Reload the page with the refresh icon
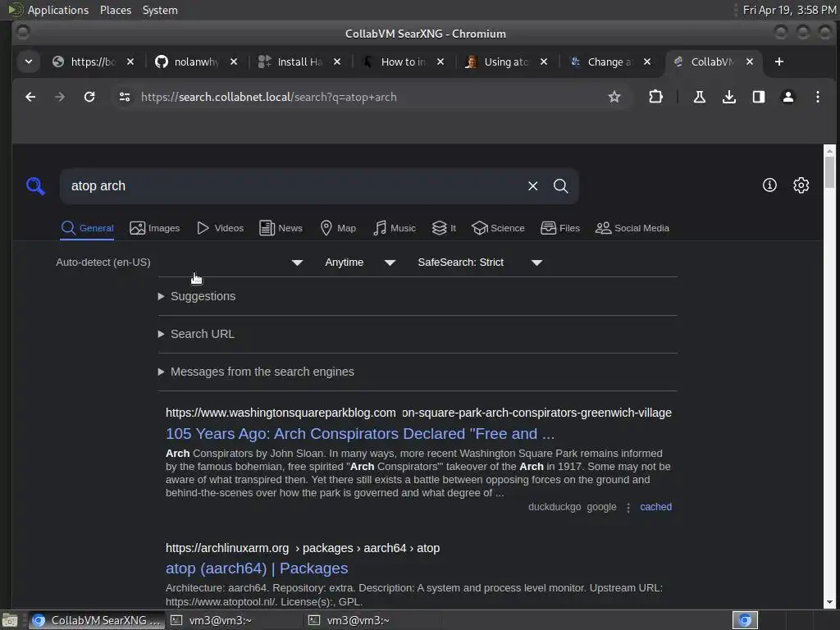This screenshot has height=630, width=840. pos(89,97)
